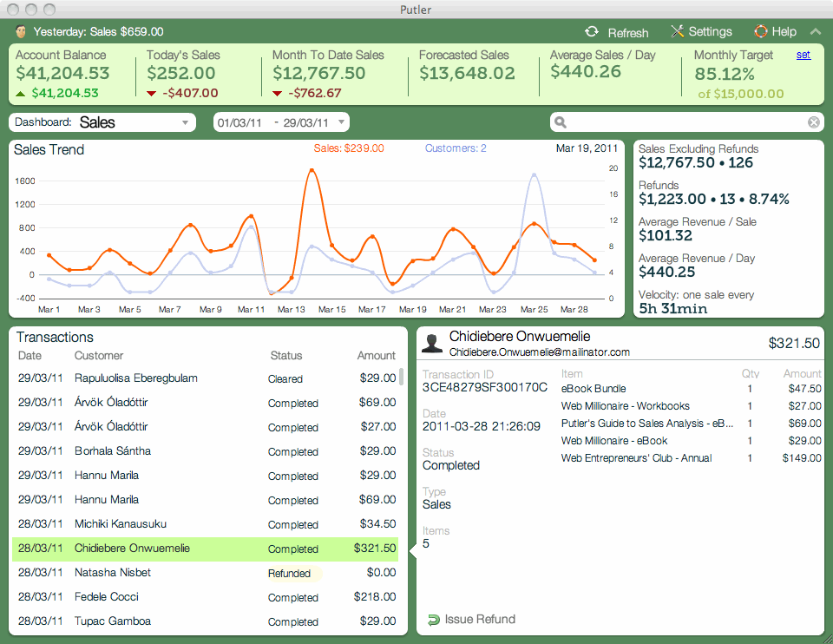
Task: Open the Dashboard Sales dropdown
Action: coord(102,122)
